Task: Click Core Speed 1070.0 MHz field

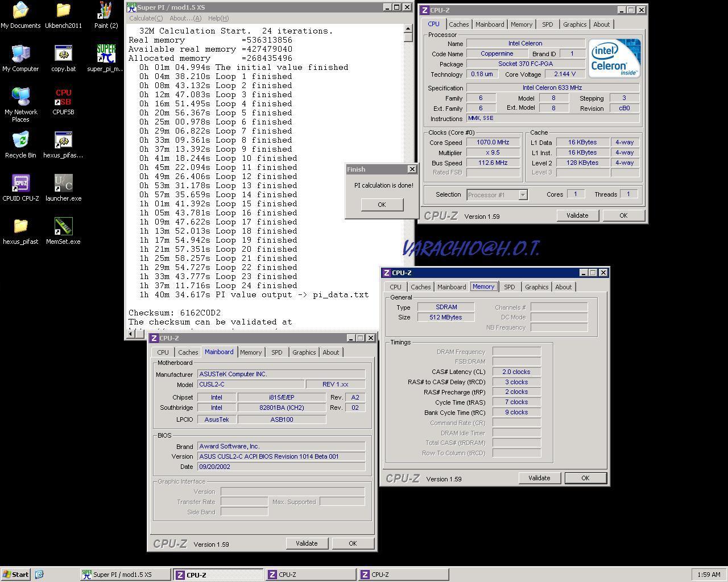Action: click(493, 143)
